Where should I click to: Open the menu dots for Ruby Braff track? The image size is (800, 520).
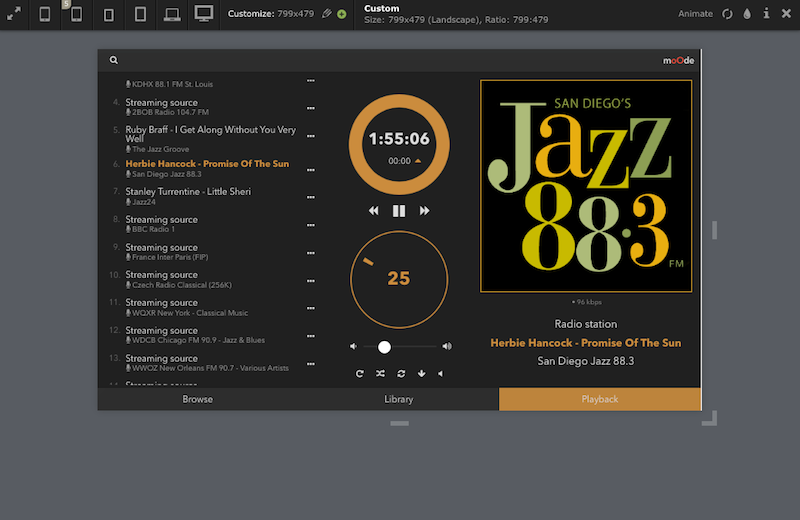(x=311, y=136)
